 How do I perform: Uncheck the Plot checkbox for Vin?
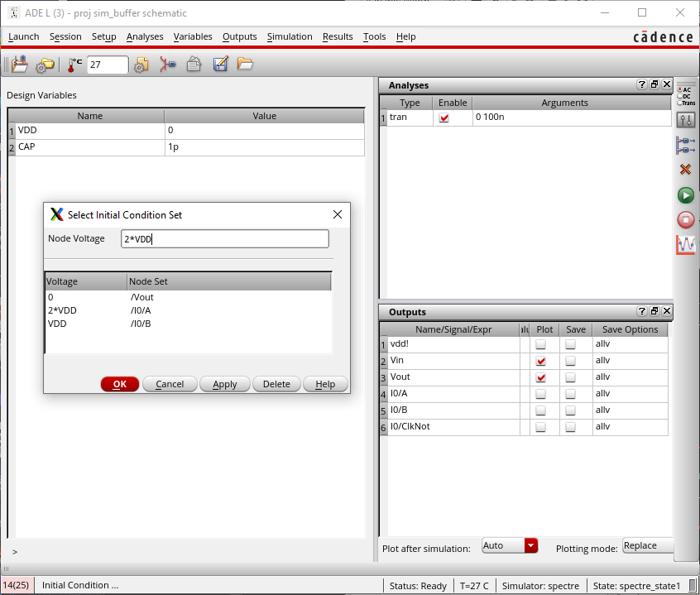coord(541,362)
